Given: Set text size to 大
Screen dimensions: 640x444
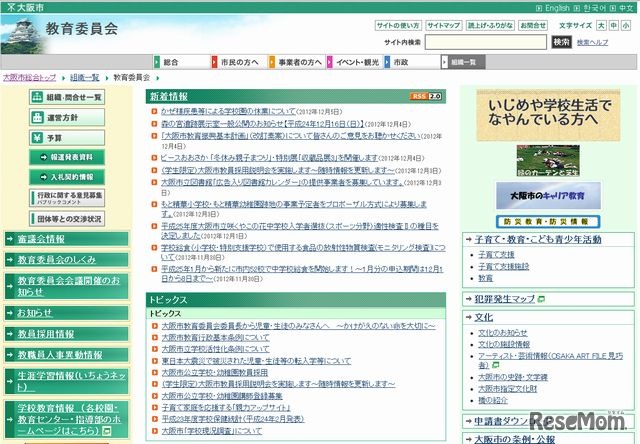Looking at the screenshot, I should pyautogui.click(x=601, y=25).
